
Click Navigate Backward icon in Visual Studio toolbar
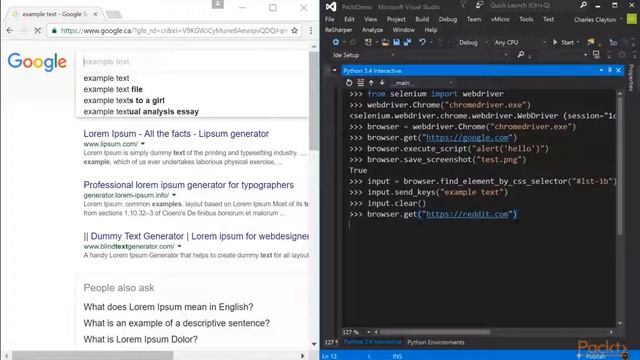pos(336,42)
